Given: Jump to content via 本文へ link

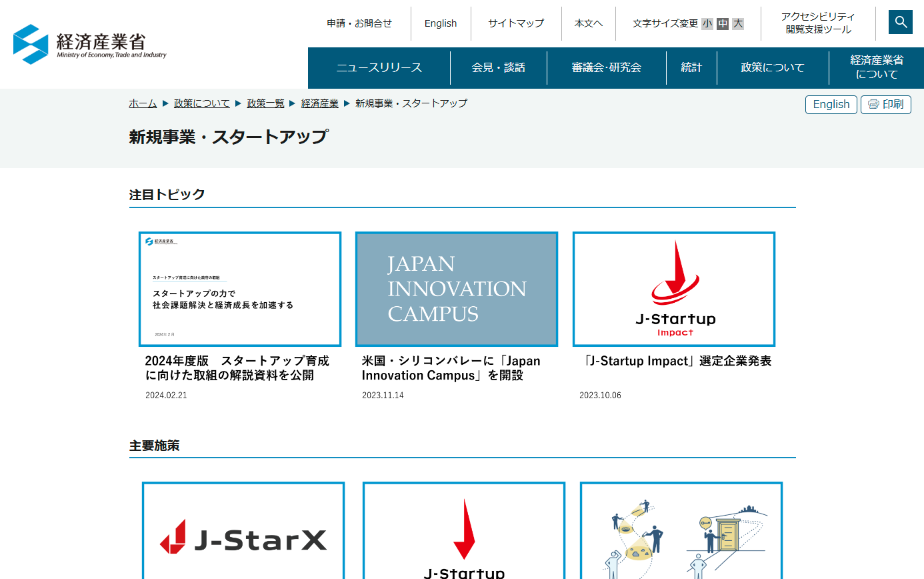Looking at the screenshot, I should pyautogui.click(x=589, y=23).
